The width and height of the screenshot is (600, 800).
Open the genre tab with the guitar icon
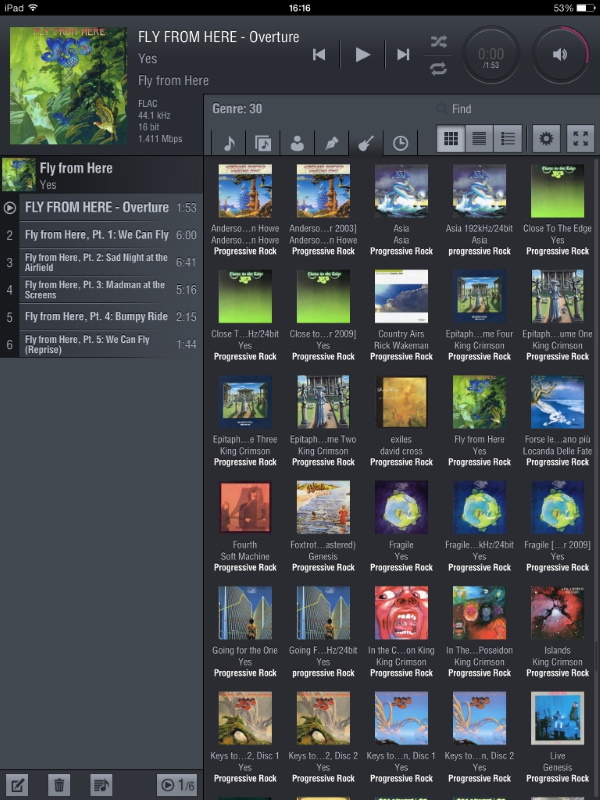(x=366, y=143)
